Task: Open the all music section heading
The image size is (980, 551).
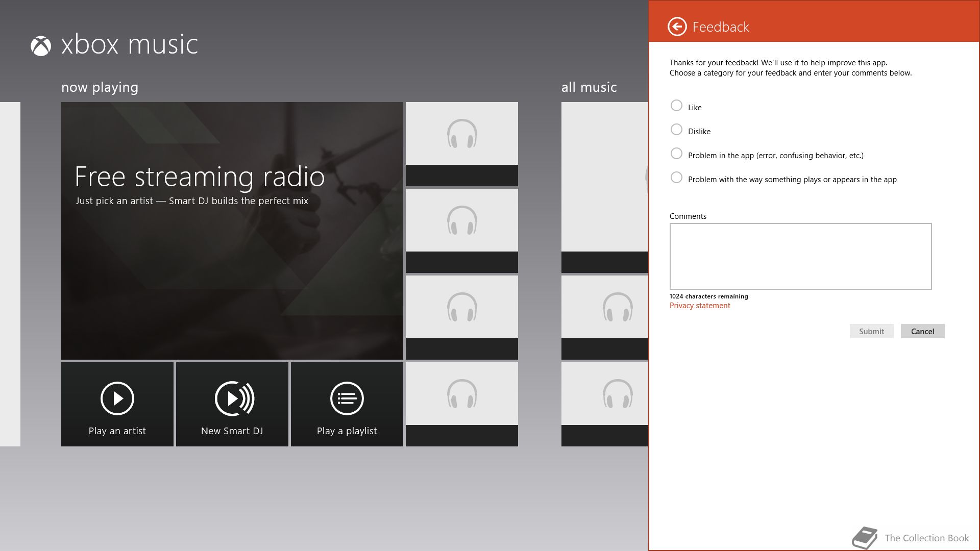Action: tap(589, 87)
